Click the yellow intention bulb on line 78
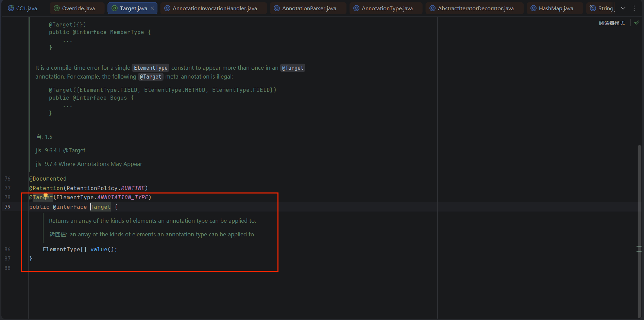Image resolution: width=644 pixels, height=320 pixels. 46,195
